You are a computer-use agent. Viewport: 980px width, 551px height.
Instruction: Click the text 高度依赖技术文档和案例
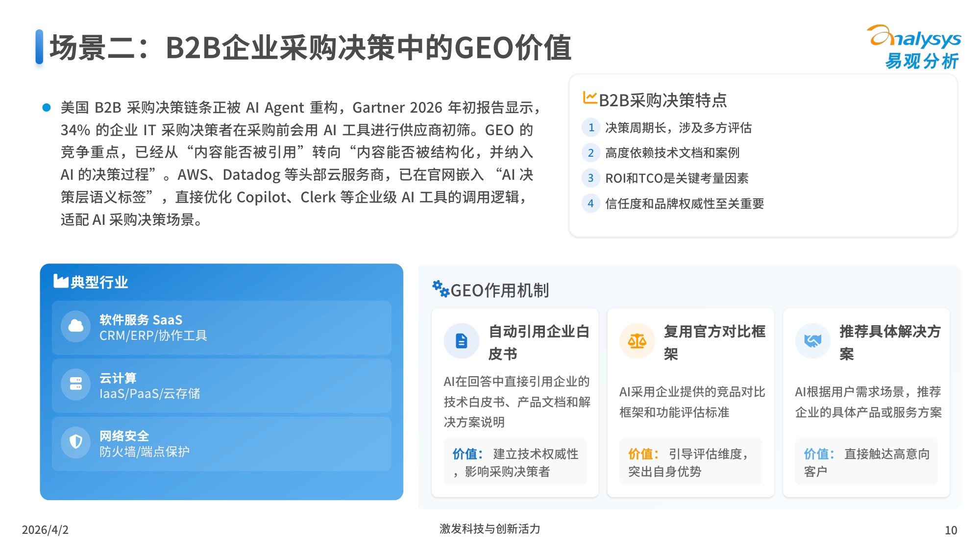pyautogui.click(x=672, y=153)
